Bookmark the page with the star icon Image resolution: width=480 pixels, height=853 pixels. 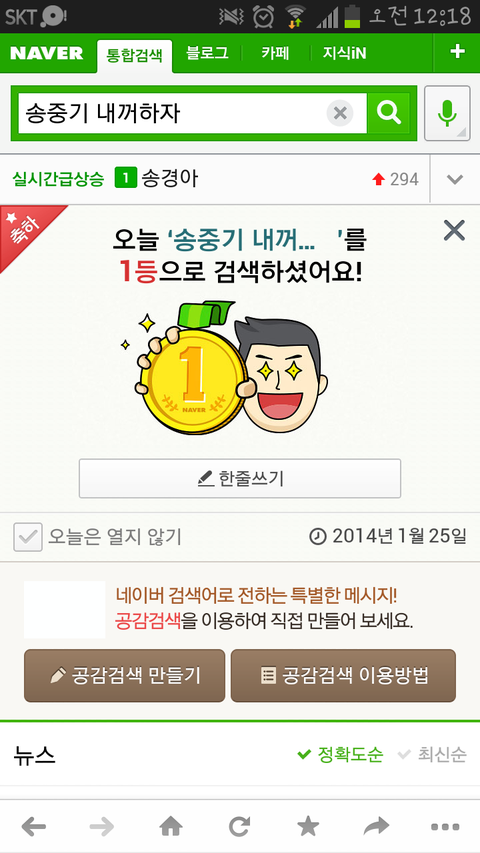(308, 827)
